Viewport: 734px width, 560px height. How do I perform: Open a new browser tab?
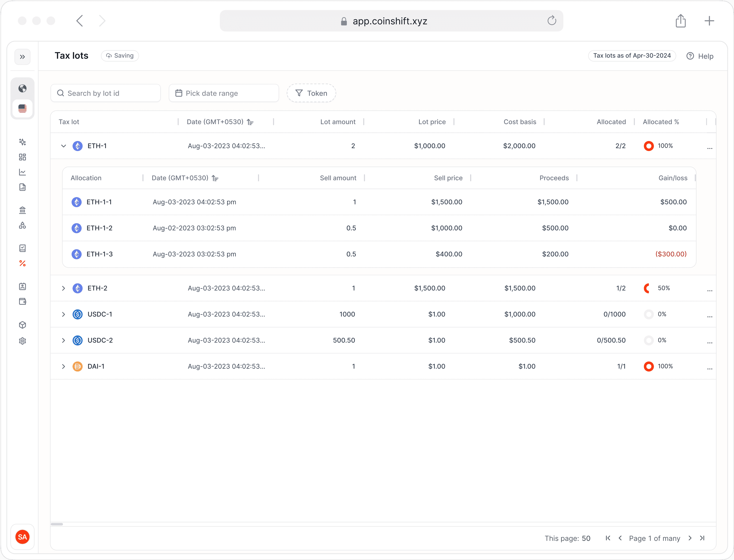click(x=709, y=21)
